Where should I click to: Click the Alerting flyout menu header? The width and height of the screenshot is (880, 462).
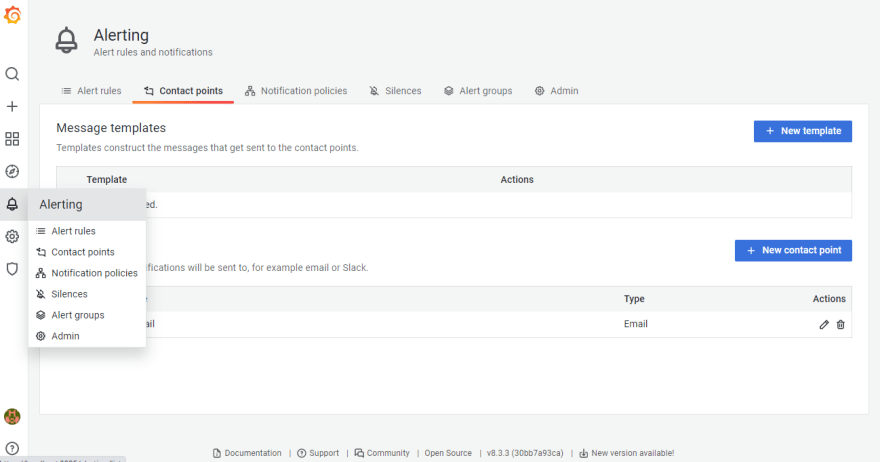coord(87,204)
